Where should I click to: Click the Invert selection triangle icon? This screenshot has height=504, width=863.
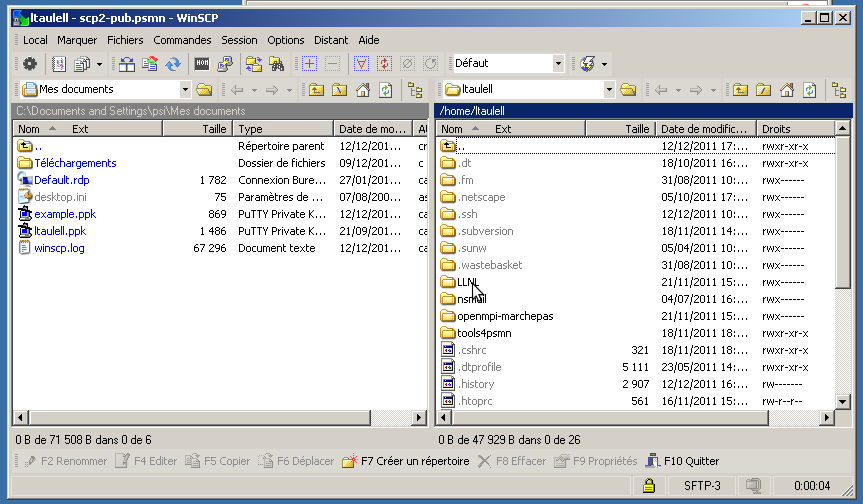361,64
